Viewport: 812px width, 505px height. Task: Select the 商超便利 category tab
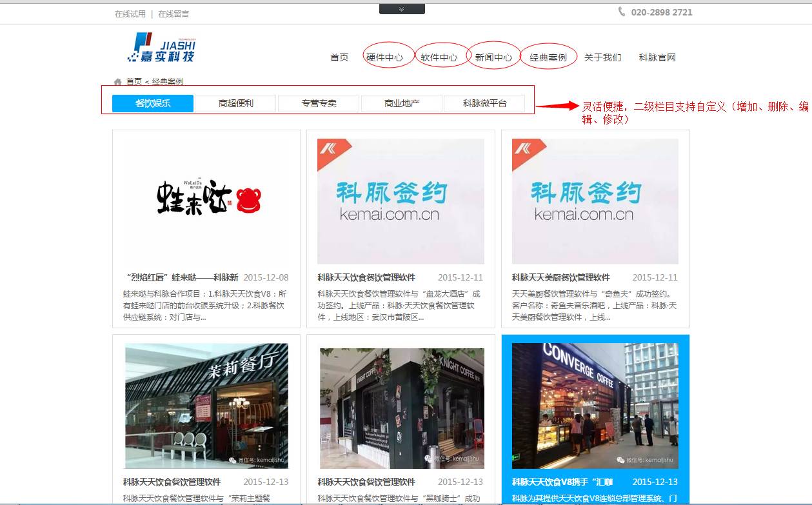(x=235, y=103)
